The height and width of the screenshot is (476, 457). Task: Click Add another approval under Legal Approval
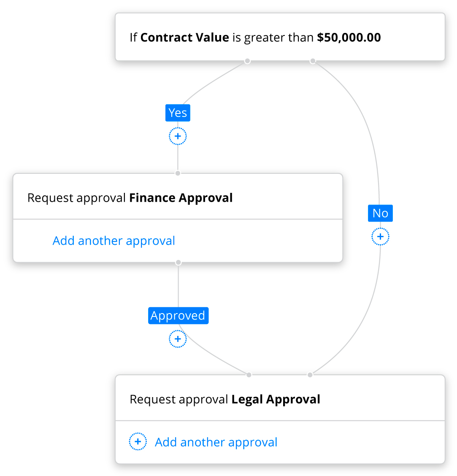216,442
